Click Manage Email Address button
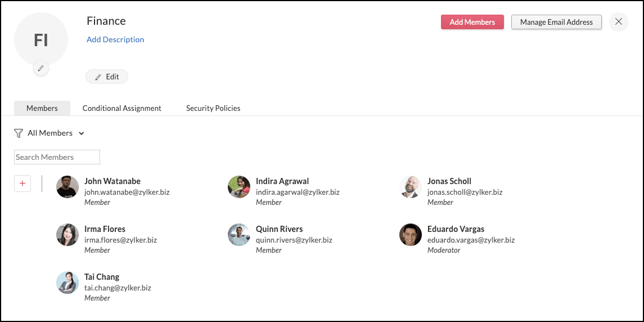This screenshot has height=322, width=644. (556, 22)
